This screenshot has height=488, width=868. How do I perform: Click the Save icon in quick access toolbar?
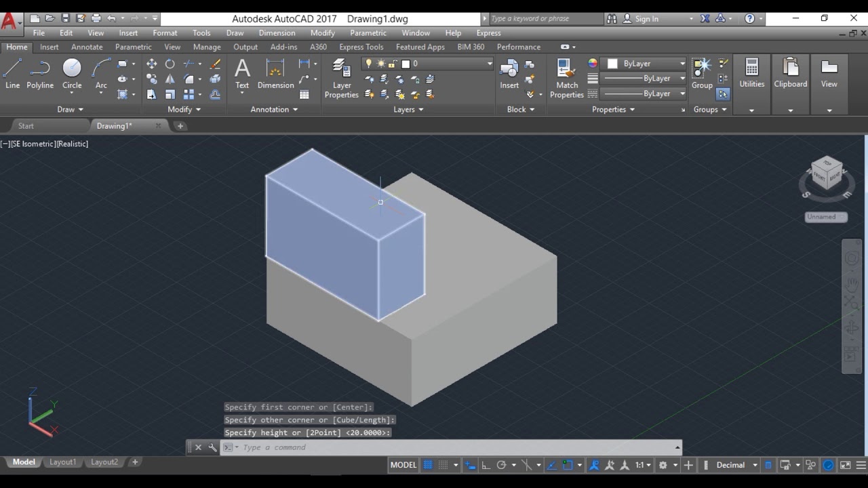point(65,18)
